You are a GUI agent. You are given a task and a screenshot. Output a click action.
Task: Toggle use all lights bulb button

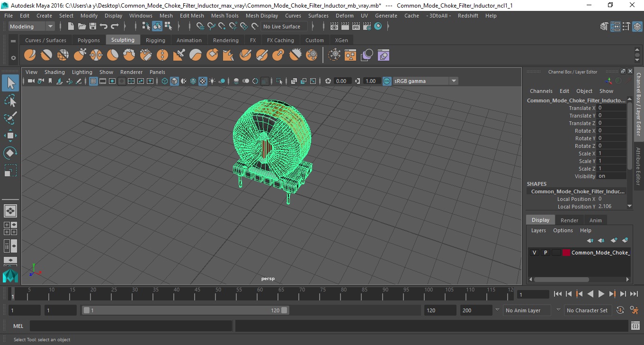pos(212,81)
